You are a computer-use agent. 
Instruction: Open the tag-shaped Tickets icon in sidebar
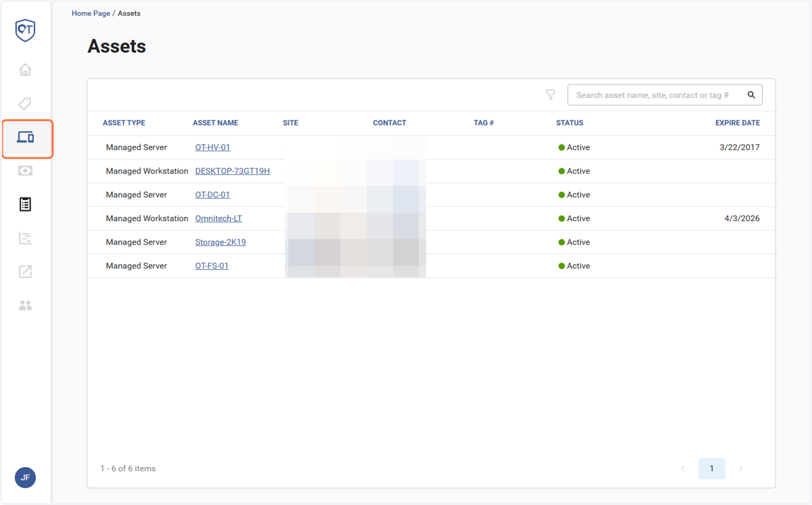pos(25,103)
